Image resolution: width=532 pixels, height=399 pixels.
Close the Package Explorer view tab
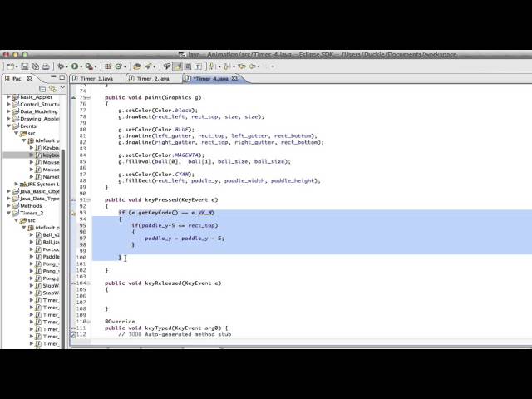[30, 78]
